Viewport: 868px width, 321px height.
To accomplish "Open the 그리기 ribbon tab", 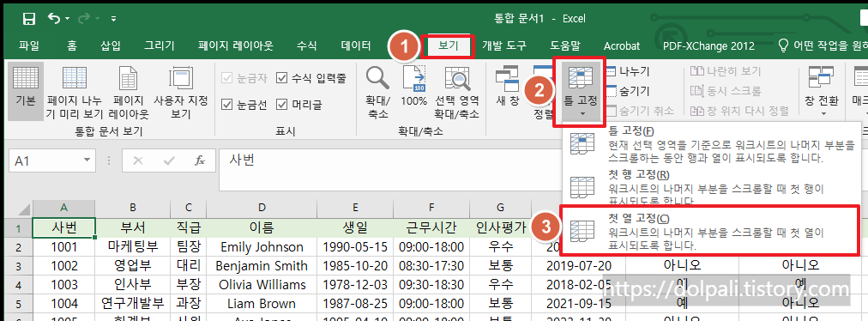I will 160,46.
